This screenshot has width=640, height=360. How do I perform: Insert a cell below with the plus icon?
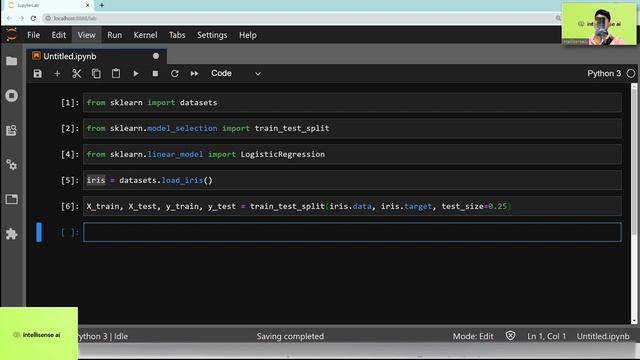click(x=57, y=73)
